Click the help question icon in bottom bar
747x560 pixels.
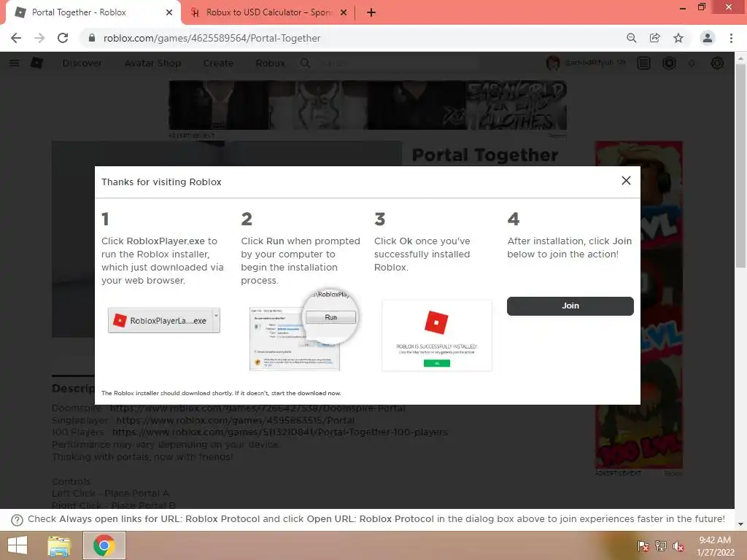pos(17,519)
